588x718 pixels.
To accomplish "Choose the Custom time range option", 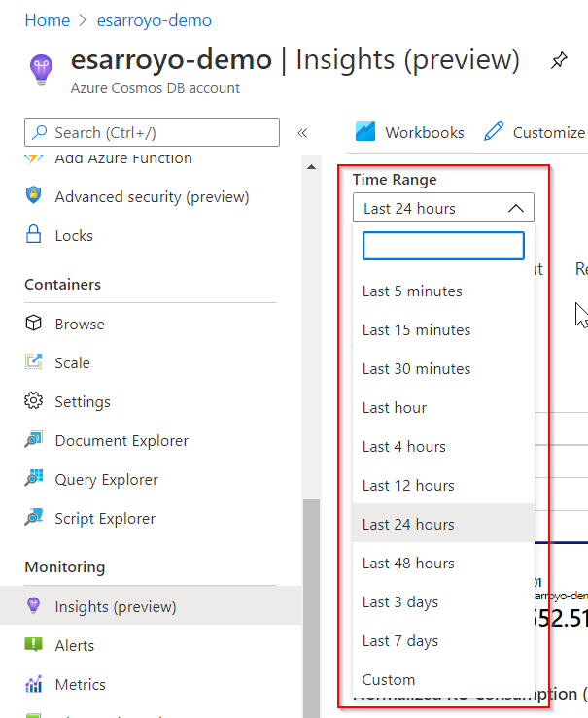I will click(389, 680).
